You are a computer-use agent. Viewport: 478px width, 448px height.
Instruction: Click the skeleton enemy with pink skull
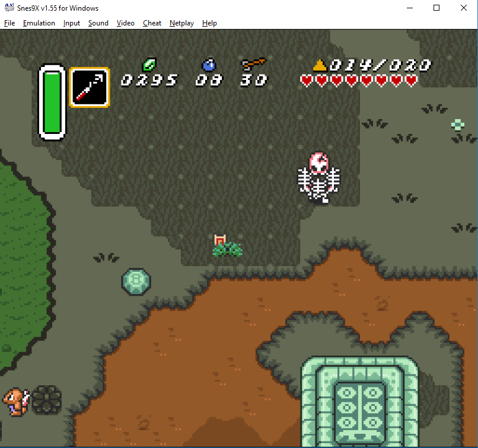tap(318, 177)
